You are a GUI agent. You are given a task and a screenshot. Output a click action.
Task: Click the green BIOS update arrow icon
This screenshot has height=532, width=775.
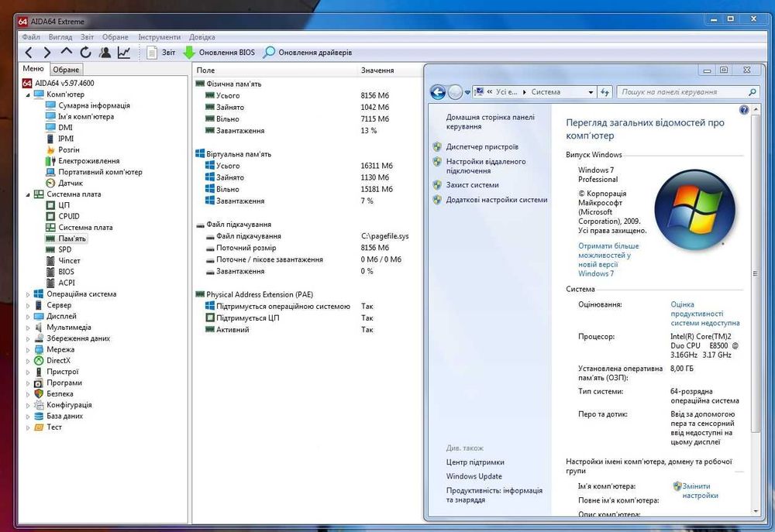click(x=189, y=53)
